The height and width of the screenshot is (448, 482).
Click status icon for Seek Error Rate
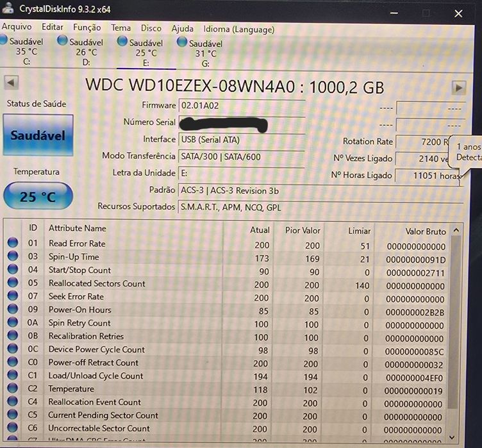[x=13, y=295]
